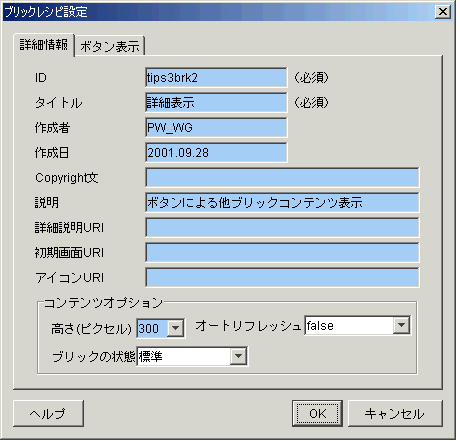Switch to the 詳細情報 tab
460x441 pixels.
[x=44, y=45]
